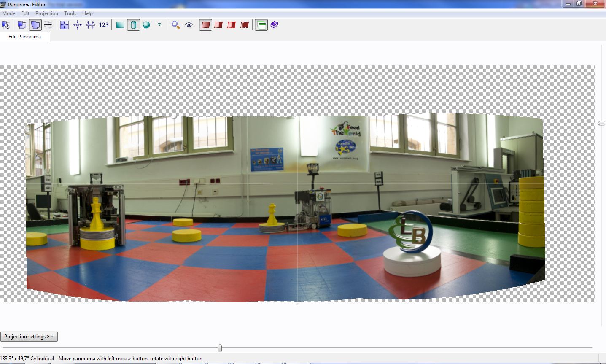Expand the Projection settings panel
Screen dimensions: 606x364
[x=29, y=337]
